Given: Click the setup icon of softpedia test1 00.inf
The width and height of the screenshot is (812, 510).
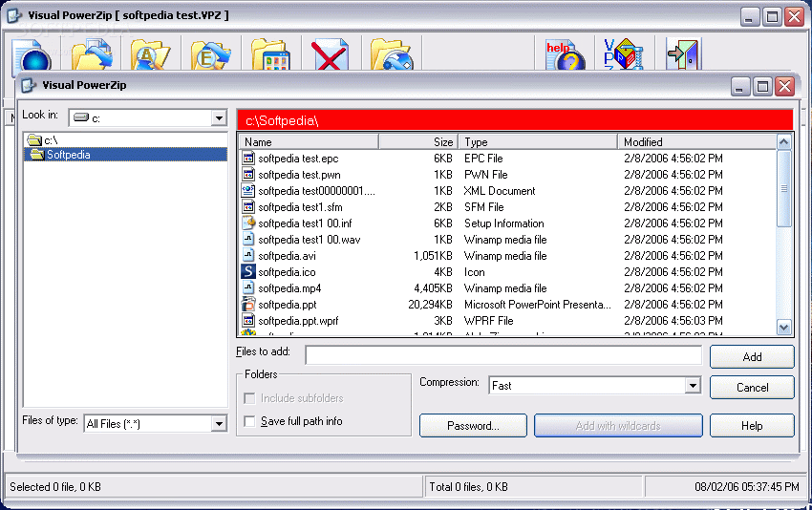Looking at the screenshot, I should (248, 223).
